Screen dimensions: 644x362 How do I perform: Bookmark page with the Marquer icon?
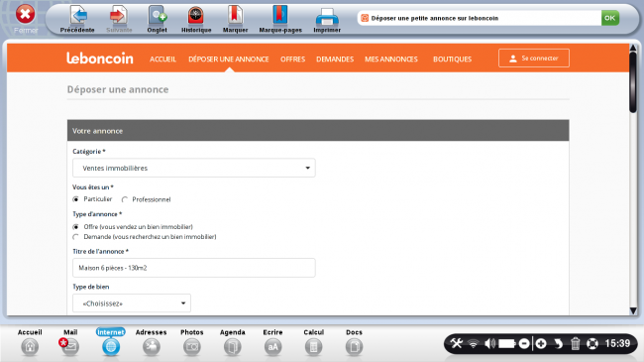[x=235, y=15]
